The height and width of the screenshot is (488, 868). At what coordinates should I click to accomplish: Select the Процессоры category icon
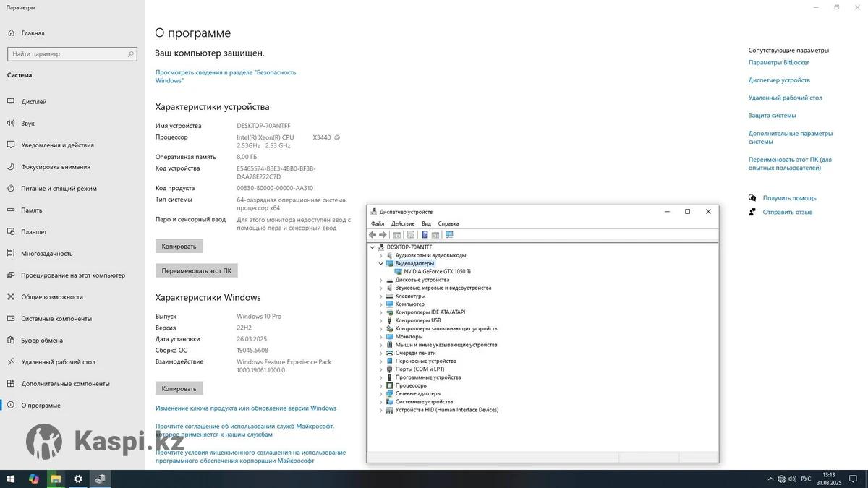click(390, 385)
